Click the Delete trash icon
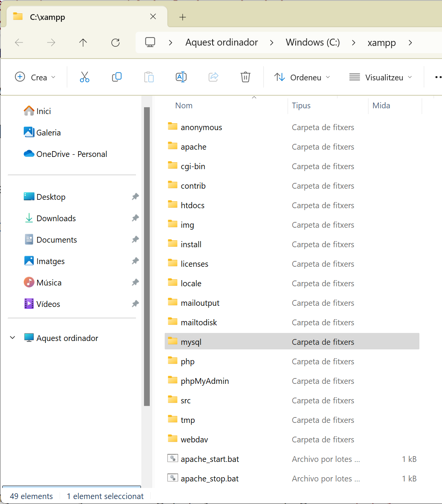442x504 pixels. click(x=245, y=77)
